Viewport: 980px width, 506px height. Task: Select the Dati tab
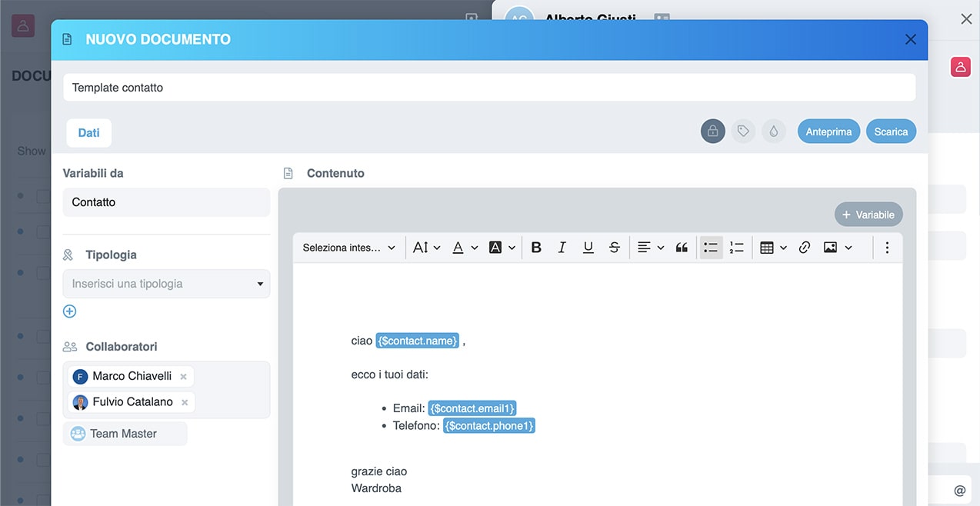click(x=88, y=133)
